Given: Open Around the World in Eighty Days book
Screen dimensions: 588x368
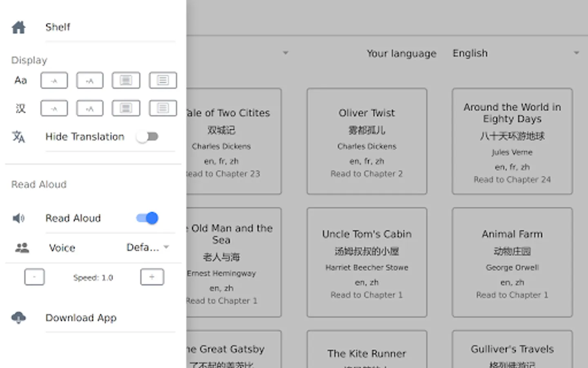Looking at the screenshot, I should [x=512, y=141].
